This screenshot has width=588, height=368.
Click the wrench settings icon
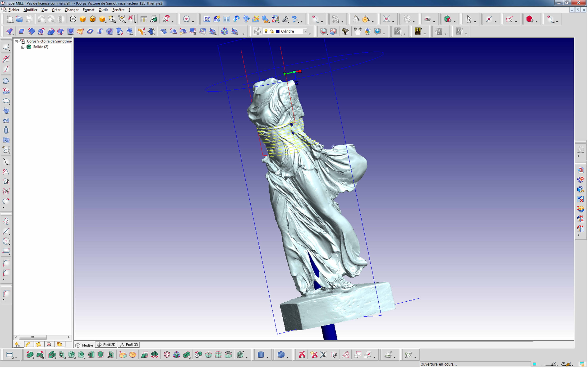(x=285, y=19)
